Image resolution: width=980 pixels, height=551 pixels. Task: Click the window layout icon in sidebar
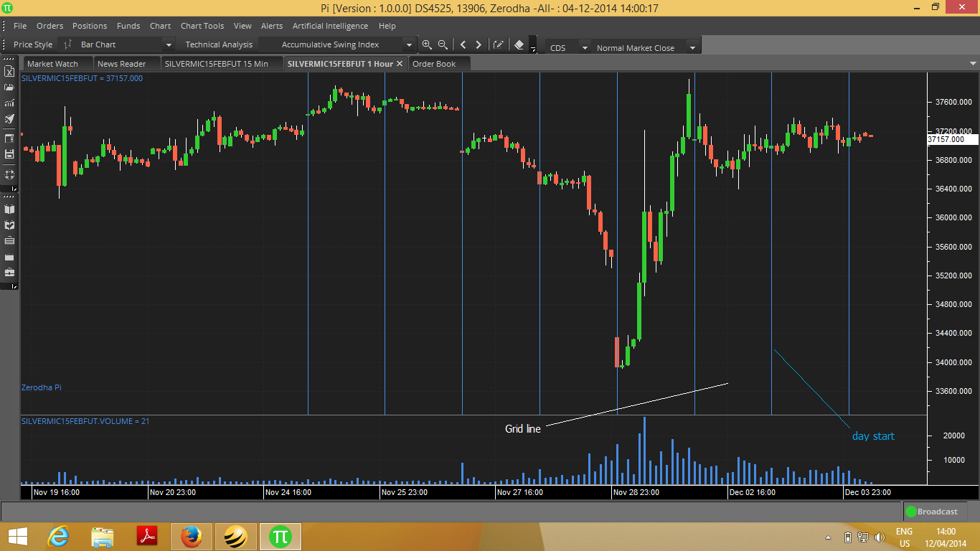point(9,138)
